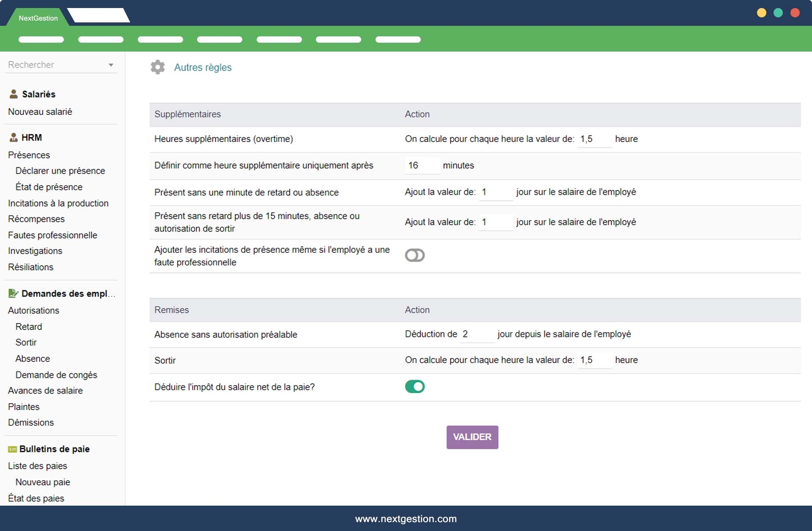The height and width of the screenshot is (531, 812).
Task: Select the blank white tab
Action: point(99,16)
